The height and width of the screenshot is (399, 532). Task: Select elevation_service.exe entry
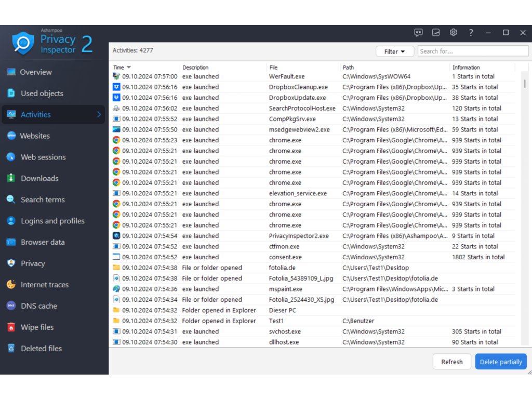click(314, 193)
